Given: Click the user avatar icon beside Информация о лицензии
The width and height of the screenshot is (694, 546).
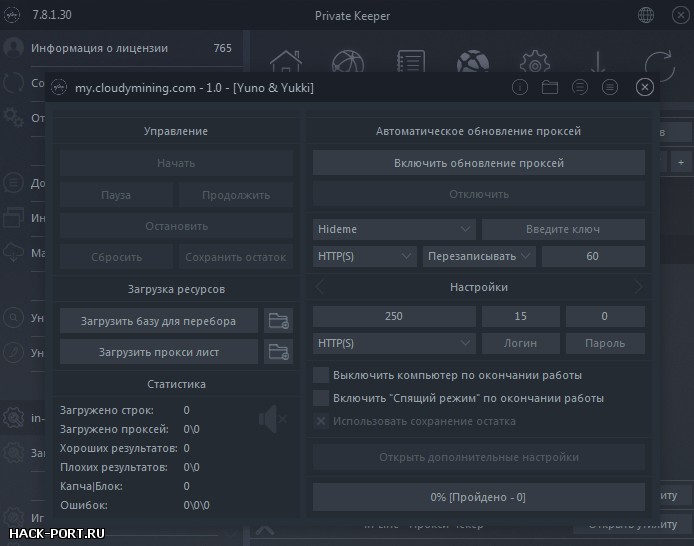Looking at the screenshot, I should pos(13,47).
